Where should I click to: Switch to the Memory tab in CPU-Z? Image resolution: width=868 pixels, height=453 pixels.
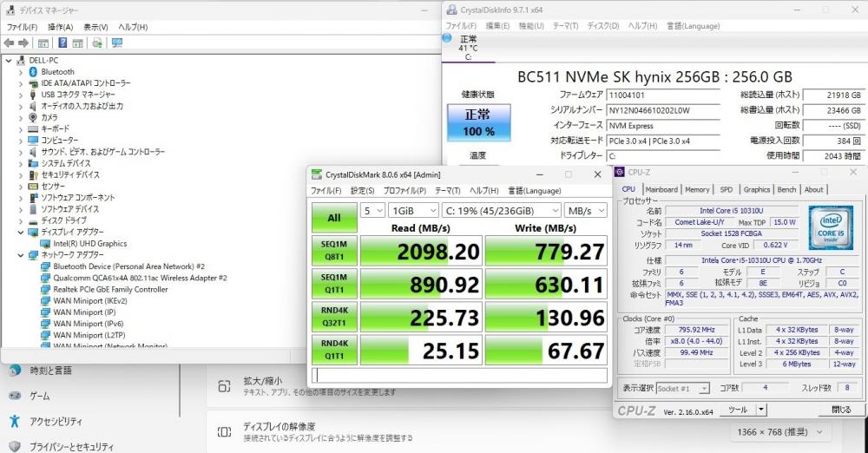click(697, 189)
